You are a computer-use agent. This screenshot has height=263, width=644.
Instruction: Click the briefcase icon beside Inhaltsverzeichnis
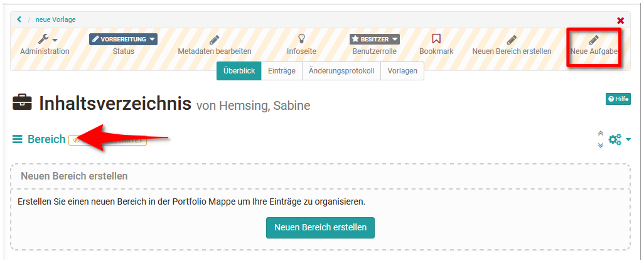[22, 103]
